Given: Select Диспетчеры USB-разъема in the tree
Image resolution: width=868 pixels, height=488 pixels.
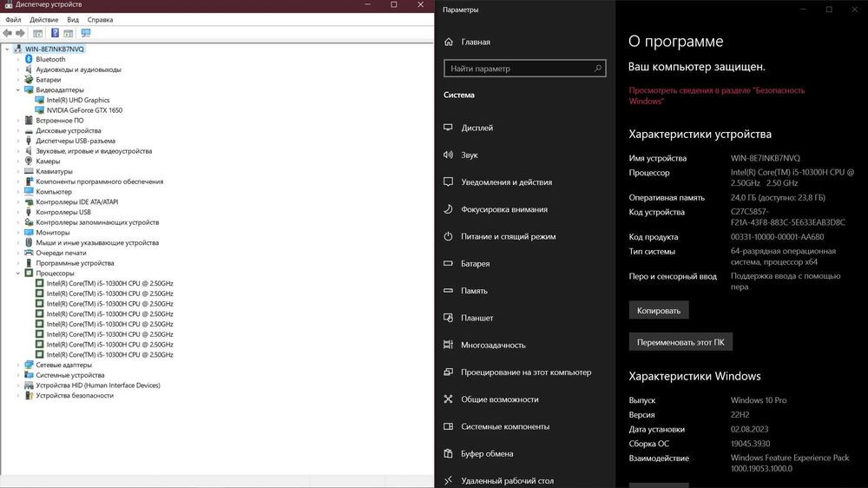Looking at the screenshot, I should coord(76,142).
